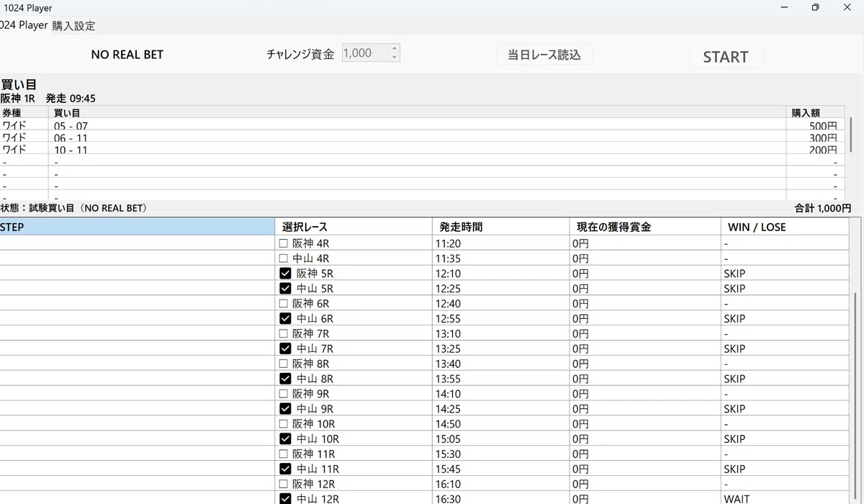This screenshot has width=864, height=504.
Task: Switch to the 購入設定 tab
Action: pyautogui.click(x=73, y=25)
